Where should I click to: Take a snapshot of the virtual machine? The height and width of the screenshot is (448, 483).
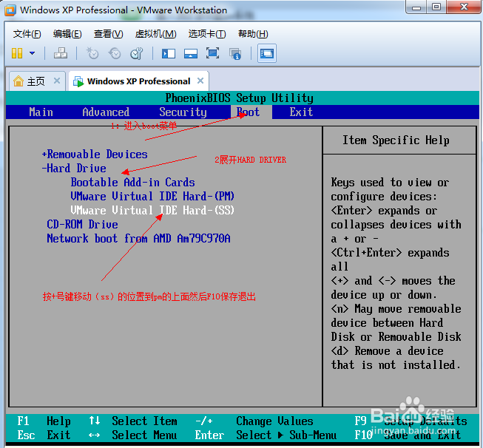pyautogui.click(x=92, y=53)
